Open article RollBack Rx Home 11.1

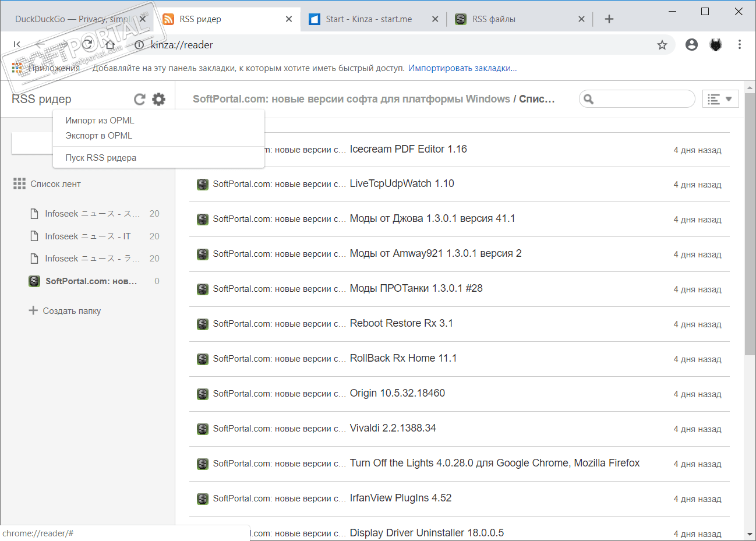(403, 359)
